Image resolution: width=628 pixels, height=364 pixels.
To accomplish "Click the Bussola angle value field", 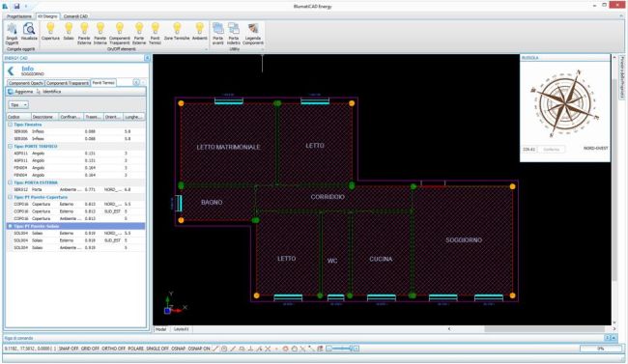I will [529, 150].
